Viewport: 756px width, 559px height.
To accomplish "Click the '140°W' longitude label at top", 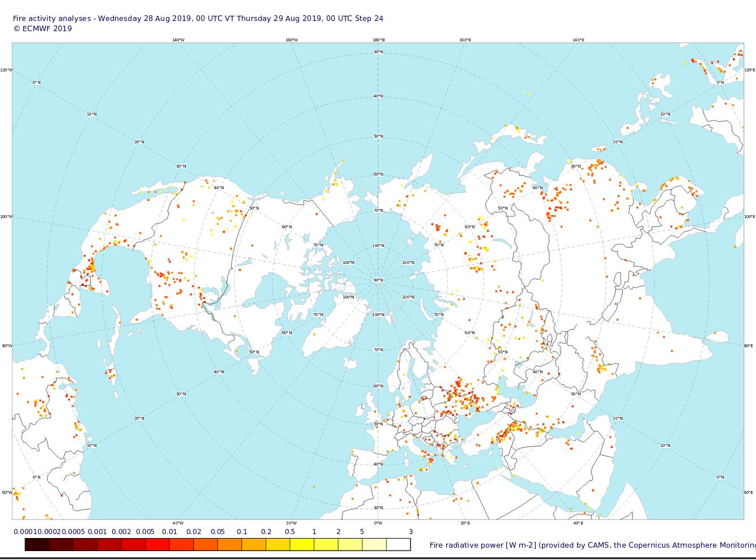I will pos(178,40).
